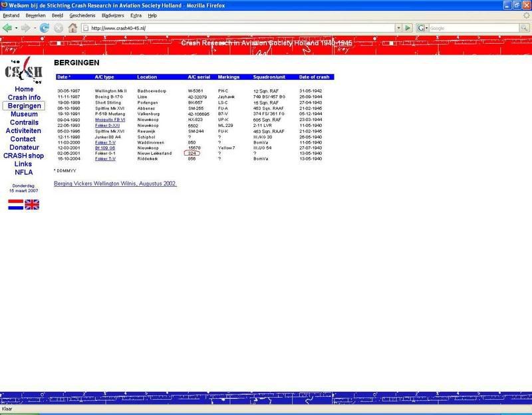The height and width of the screenshot is (415, 532).
Task: Open the forward button history dropdown arrow
Action: [35, 28]
